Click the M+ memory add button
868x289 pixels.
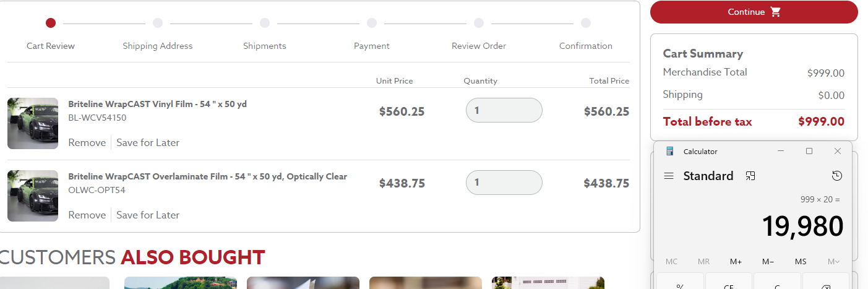coord(736,262)
